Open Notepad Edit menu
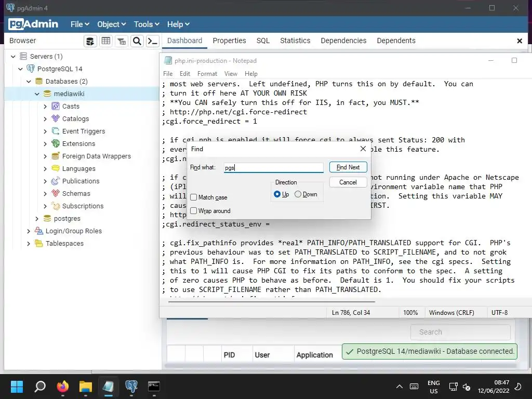This screenshot has height=399, width=532. click(185, 74)
